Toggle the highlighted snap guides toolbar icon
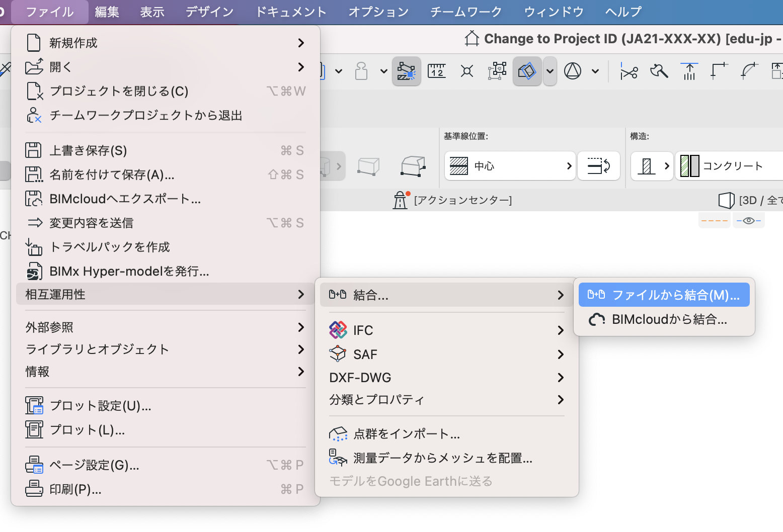 [407, 71]
